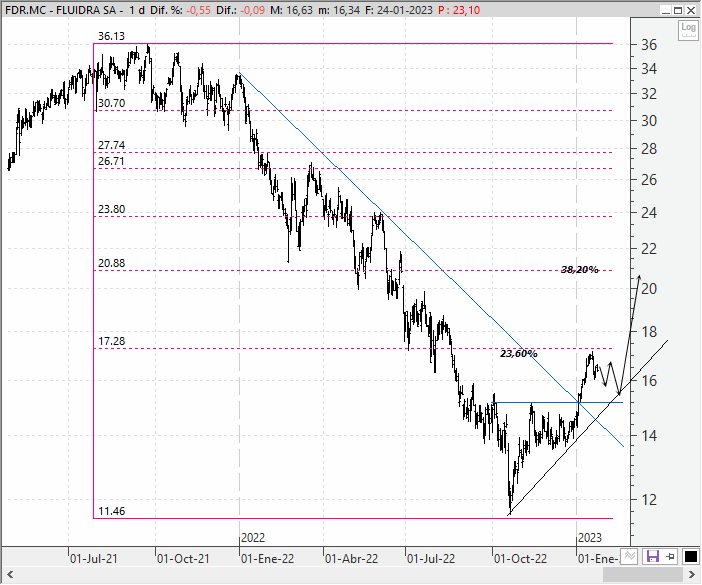Click the 01-Oct-22 date axis label
The image size is (702, 585).
point(520,559)
